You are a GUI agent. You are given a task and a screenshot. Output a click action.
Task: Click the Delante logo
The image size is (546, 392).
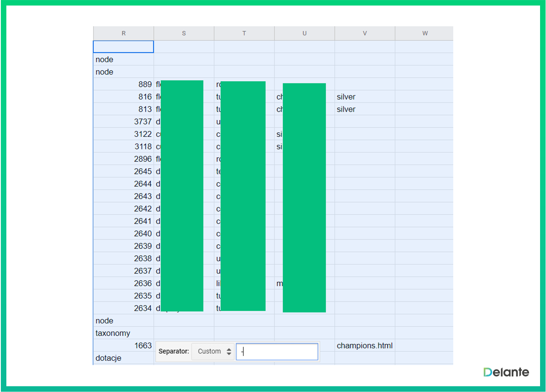(x=506, y=372)
